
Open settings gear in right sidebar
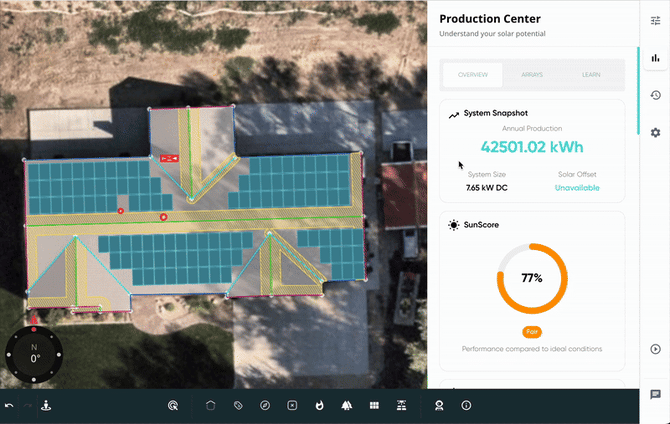[655, 132]
